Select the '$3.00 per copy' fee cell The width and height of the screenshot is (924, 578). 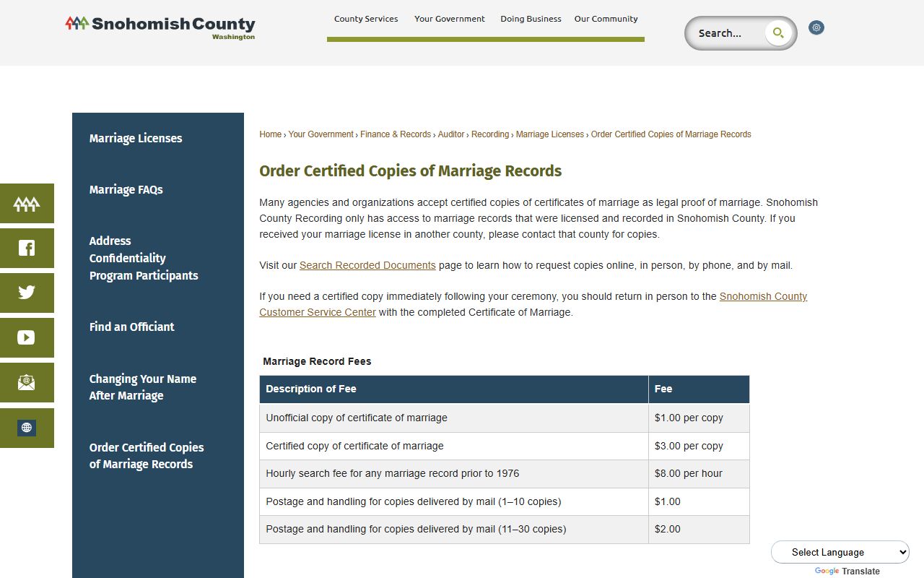point(699,446)
